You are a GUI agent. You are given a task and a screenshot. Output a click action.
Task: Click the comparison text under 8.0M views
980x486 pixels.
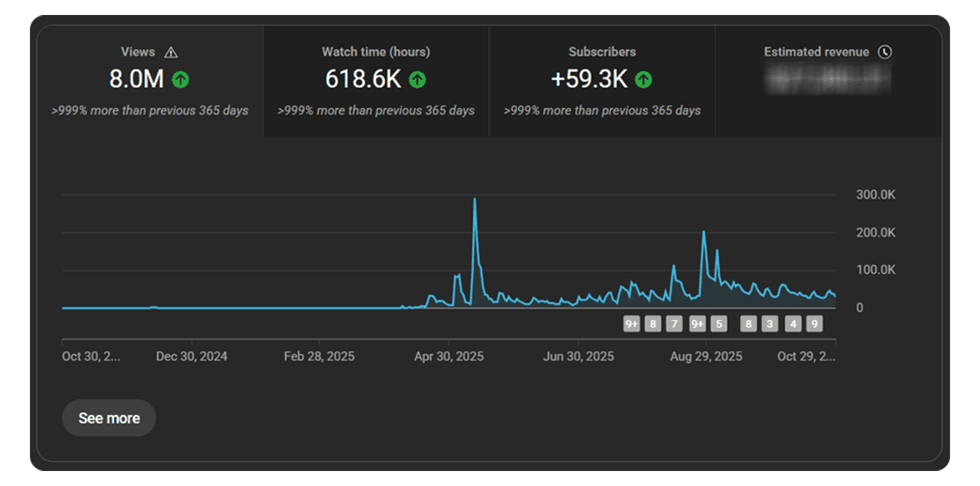point(150,112)
